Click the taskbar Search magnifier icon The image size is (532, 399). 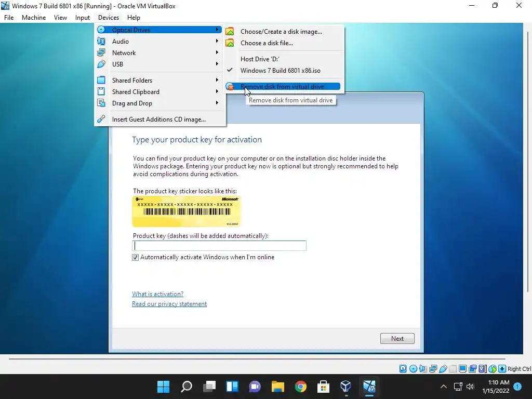(x=187, y=387)
